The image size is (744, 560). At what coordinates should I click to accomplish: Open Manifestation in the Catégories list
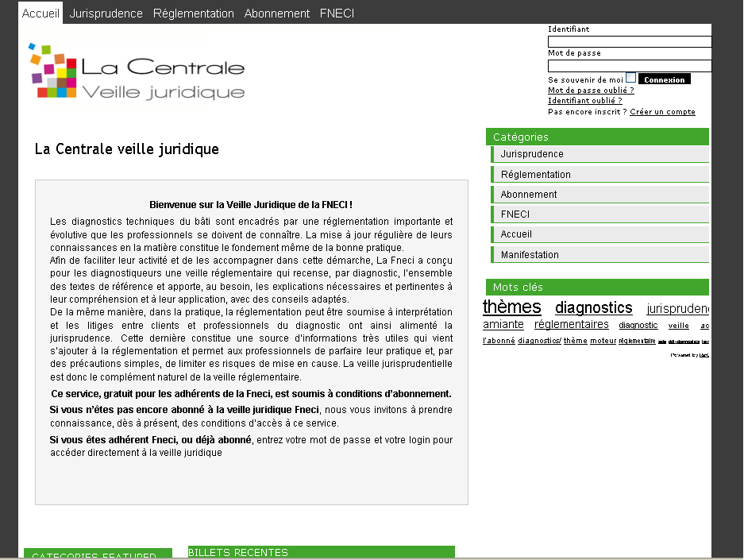530,255
